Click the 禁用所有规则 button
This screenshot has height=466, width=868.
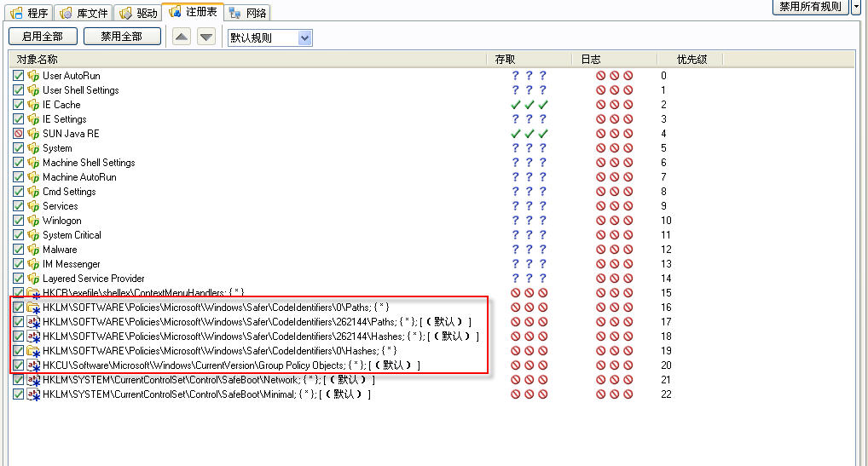(x=810, y=7)
